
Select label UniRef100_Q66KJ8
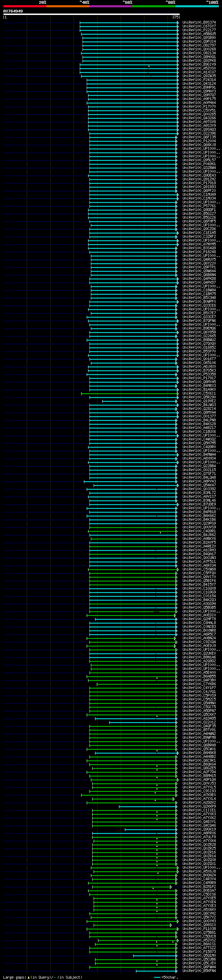pos(199,145)
